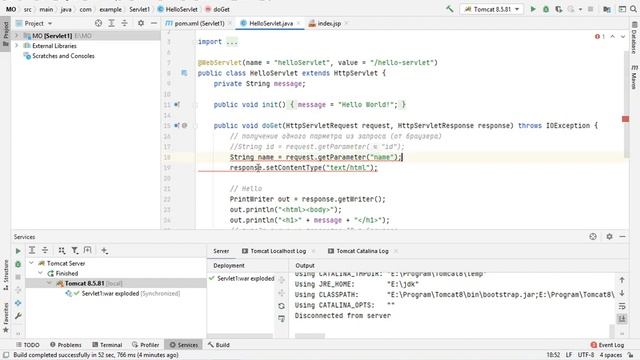
Task: Expand all services icon
Action: click(32, 250)
